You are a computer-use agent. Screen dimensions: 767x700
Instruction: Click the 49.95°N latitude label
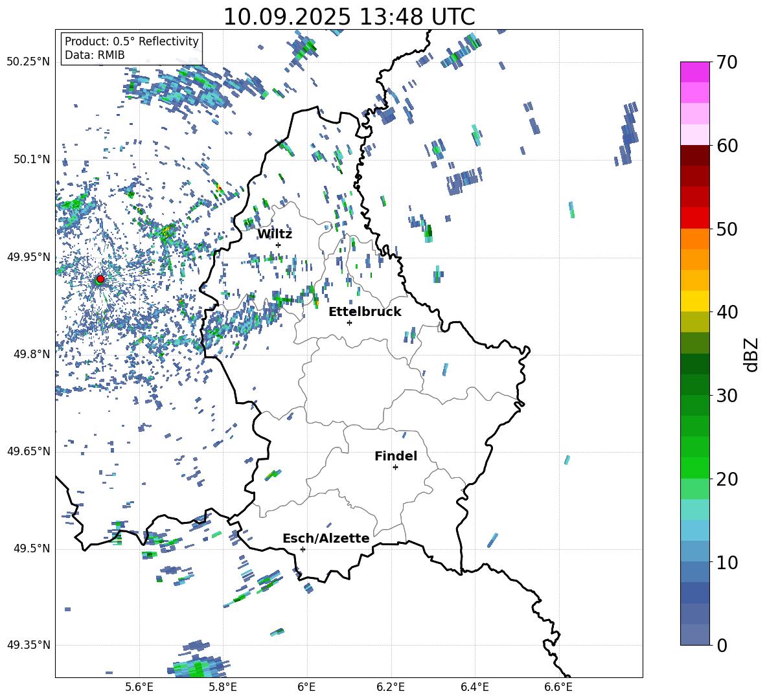[29, 256]
